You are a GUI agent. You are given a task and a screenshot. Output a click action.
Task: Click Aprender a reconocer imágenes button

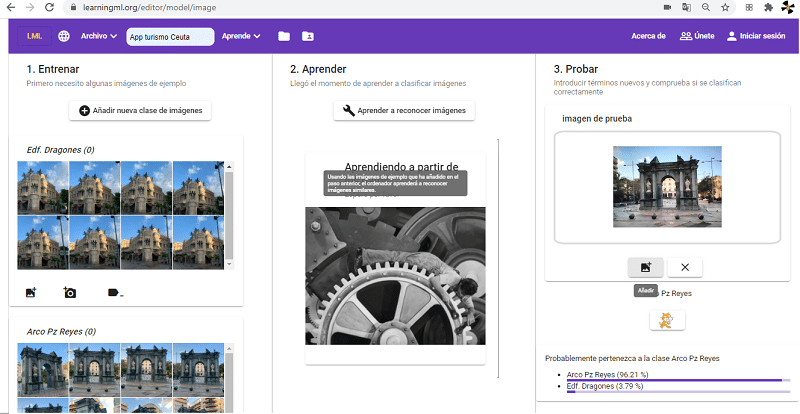tap(404, 110)
